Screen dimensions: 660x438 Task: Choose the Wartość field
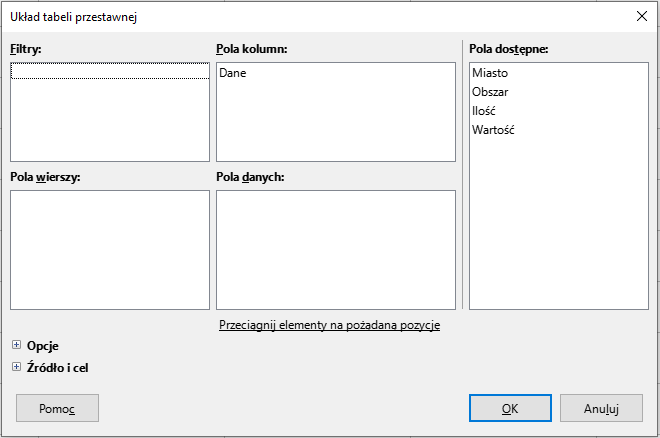point(493,130)
